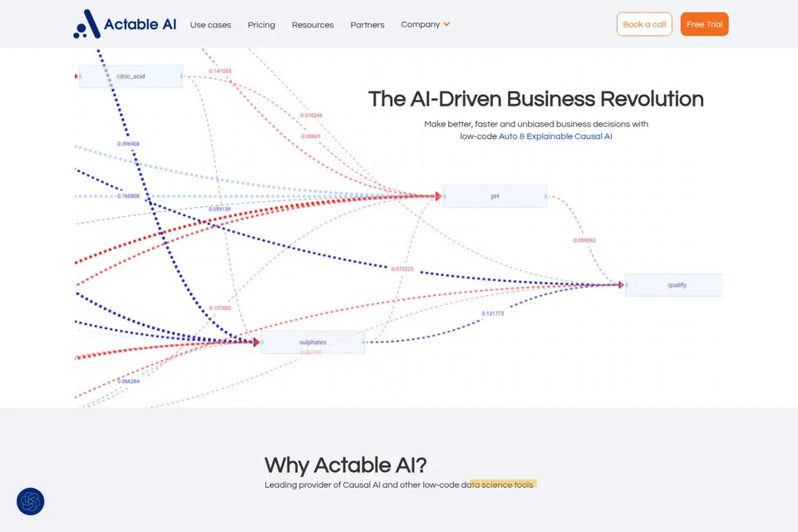Screen dimensions: 798x532
Task: Start the Free Trial
Action: (x=704, y=24)
